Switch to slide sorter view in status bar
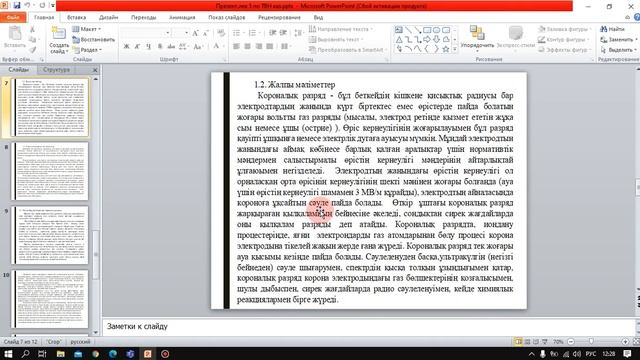The height and width of the screenshot is (360, 640). [x=527, y=341]
